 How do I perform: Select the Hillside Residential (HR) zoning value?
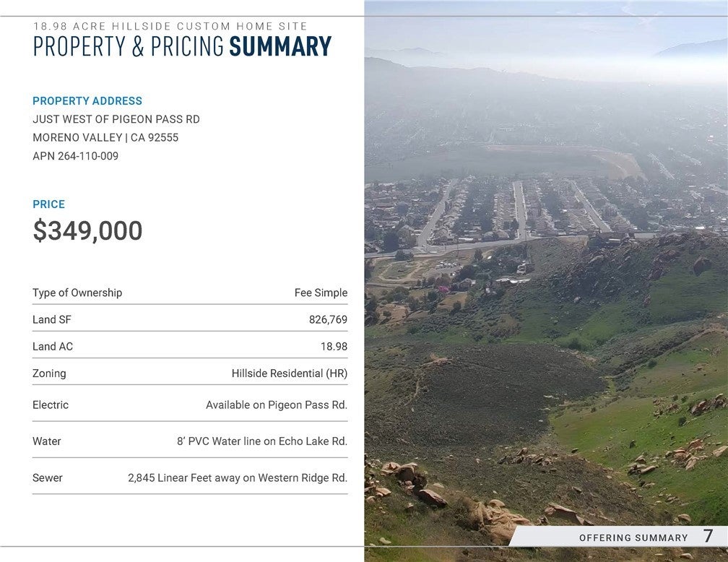click(289, 373)
